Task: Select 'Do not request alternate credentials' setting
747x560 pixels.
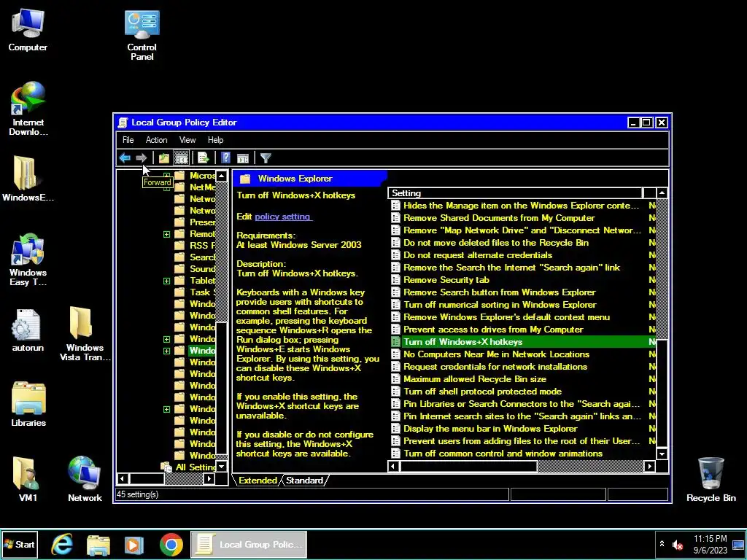Action: click(x=478, y=254)
